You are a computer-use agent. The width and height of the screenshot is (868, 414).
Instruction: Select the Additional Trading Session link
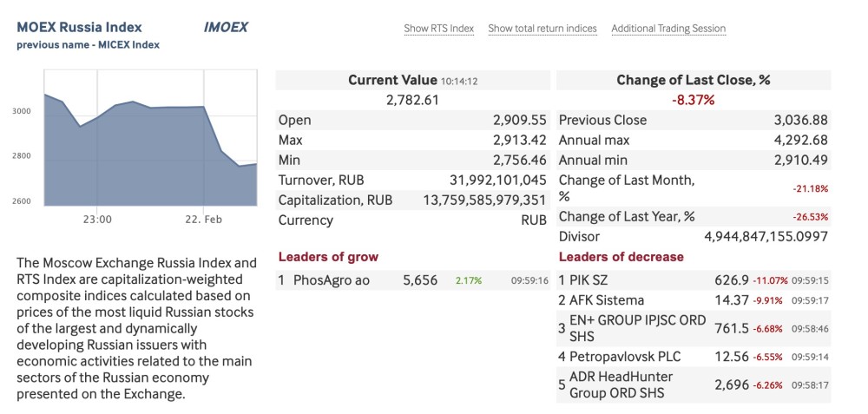[x=668, y=29]
